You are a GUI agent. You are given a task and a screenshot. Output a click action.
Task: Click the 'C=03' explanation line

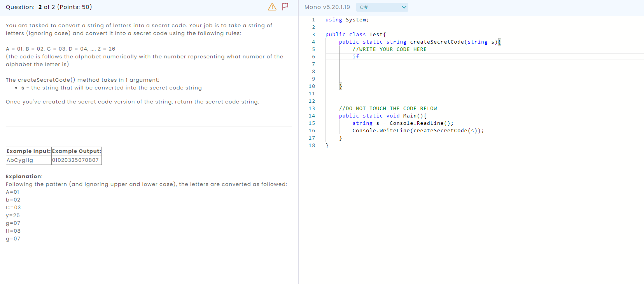(13, 208)
